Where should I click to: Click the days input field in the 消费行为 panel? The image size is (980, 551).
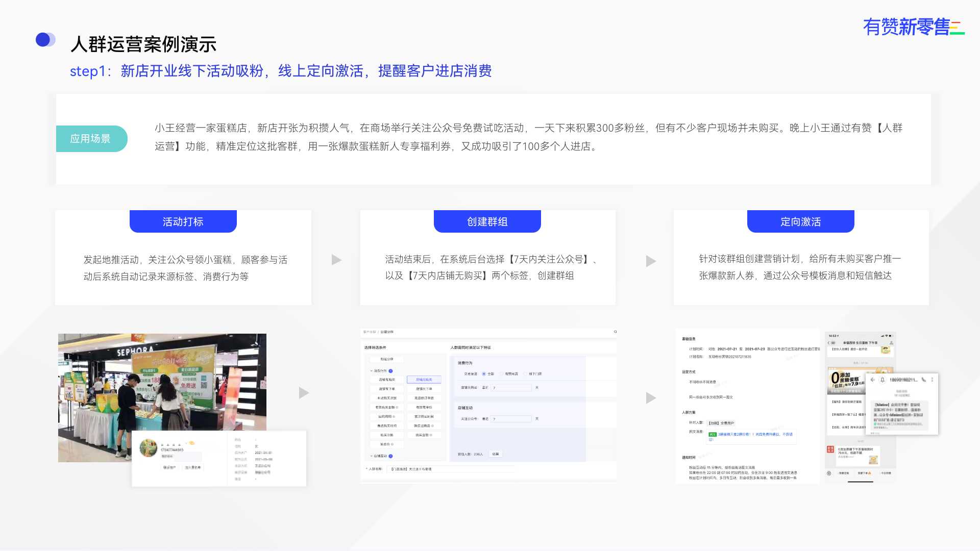[511, 388]
